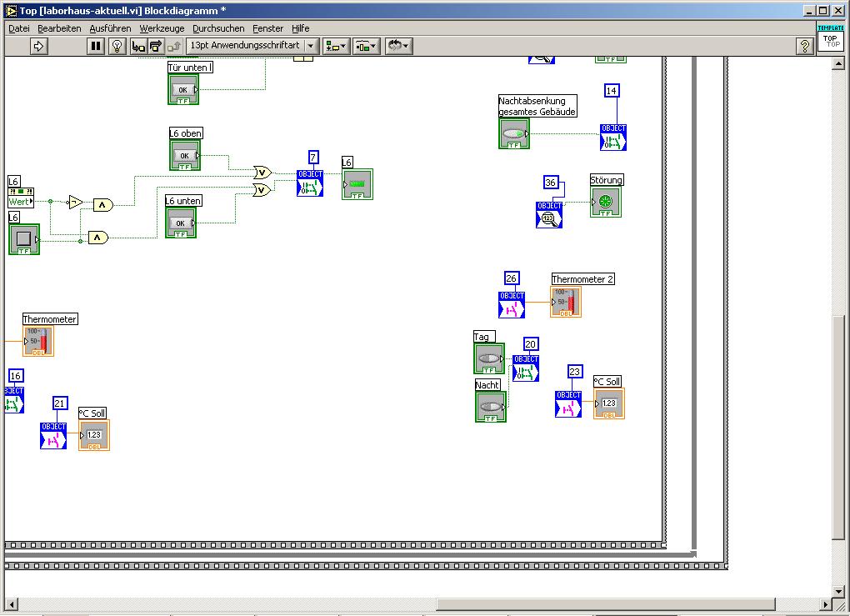This screenshot has width=850, height=616.
Task: Select the Thermometer 2 indicator terminal
Action: coord(565,302)
